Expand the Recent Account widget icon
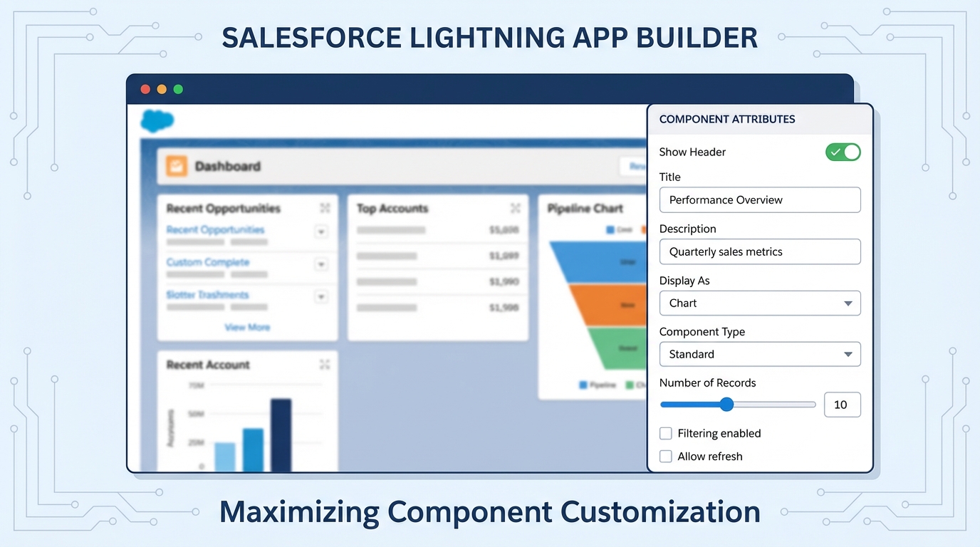The image size is (980, 547). click(325, 365)
